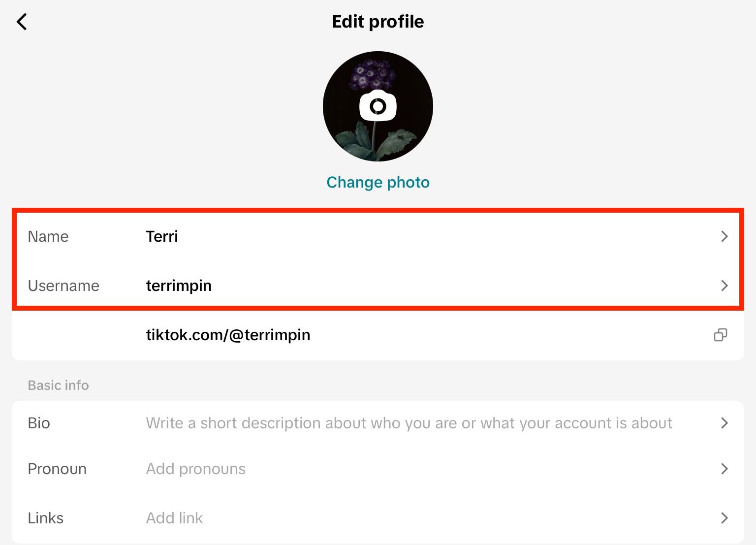The image size is (756, 545).
Task: Click the Name label
Action: click(48, 236)
